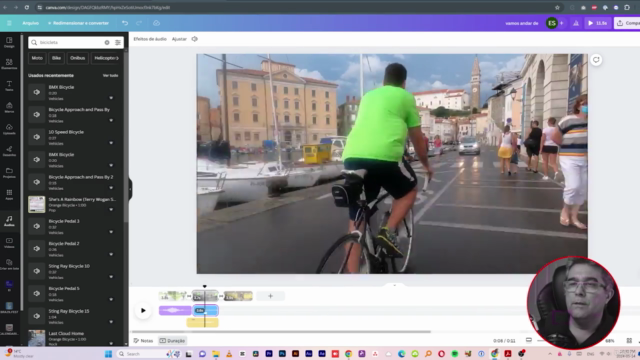Expand options for 10 Speed Bicycle track
Screen dimensions: 640x360
[111, 143]
